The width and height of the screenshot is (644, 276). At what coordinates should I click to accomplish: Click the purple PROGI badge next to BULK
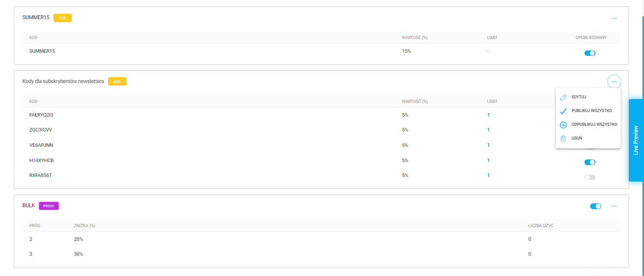point(48,206)
